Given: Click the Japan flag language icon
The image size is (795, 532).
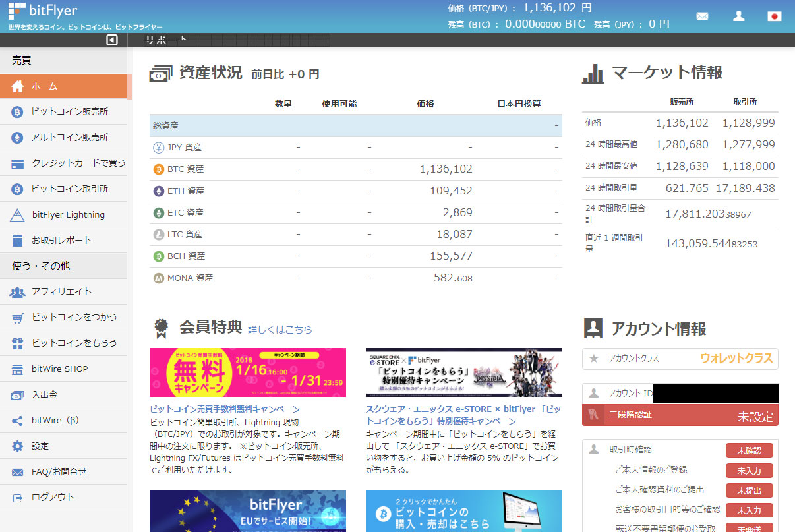Looking at the screenshot, I should coord(774,16).
